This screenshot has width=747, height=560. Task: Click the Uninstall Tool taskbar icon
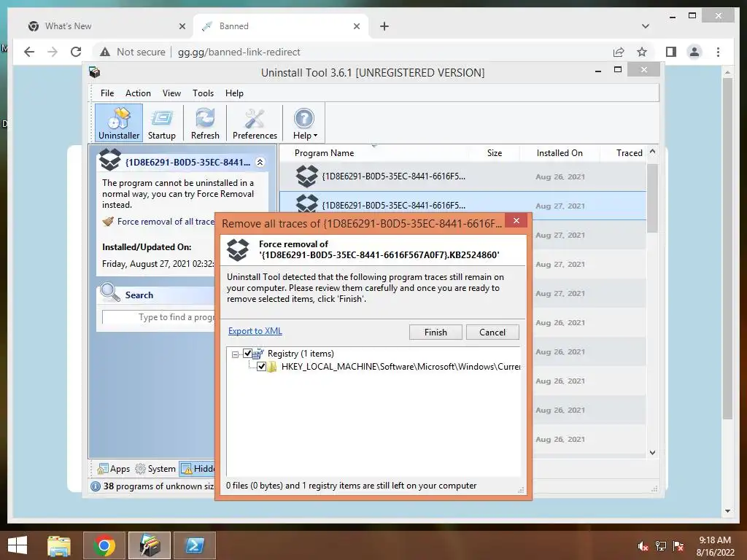click(150, 545)
